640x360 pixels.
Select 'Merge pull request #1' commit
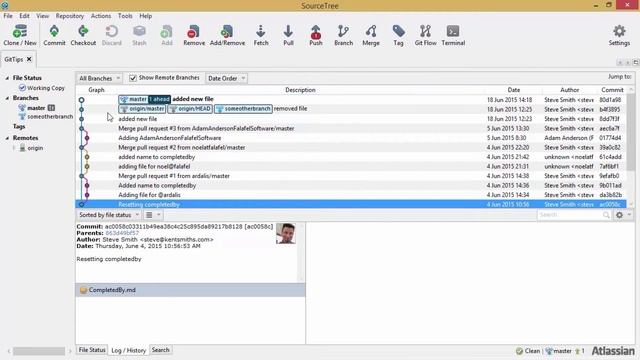(351, 176)
